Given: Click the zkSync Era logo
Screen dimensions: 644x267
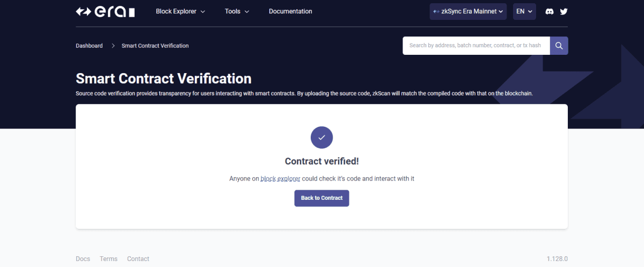Looking at the screenshot, I should [105, 11].
